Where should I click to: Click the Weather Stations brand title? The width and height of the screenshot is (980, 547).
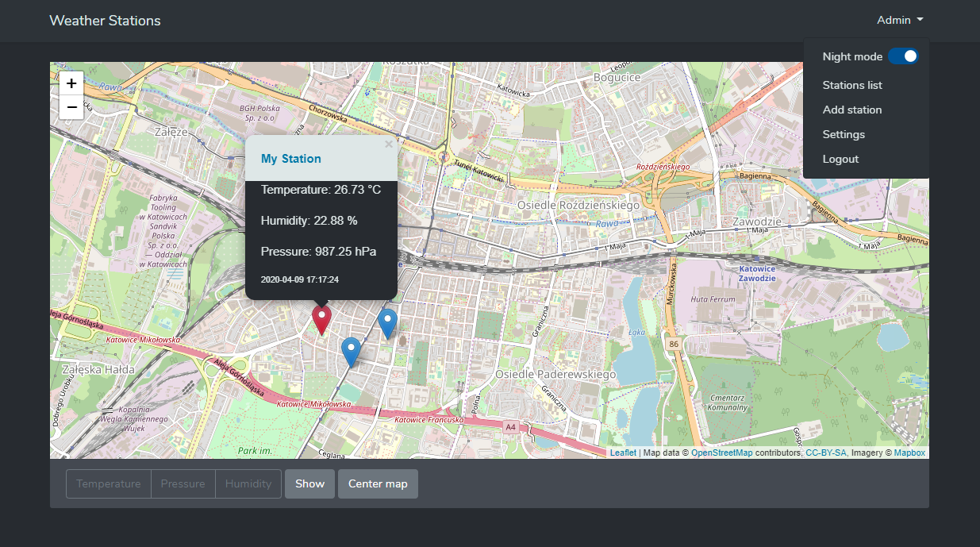coord(105,21)
